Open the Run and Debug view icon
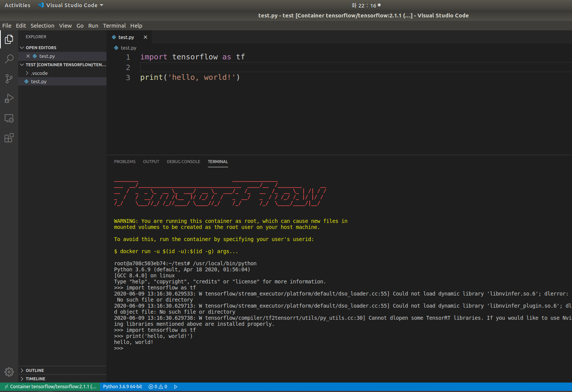Viewport: 572px width, 392px height. [x=9, y=98]
